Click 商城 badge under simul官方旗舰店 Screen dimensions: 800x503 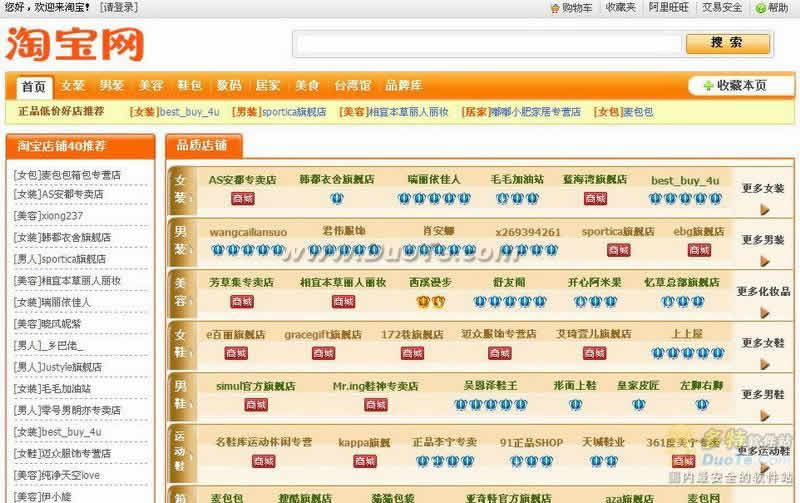(x=256, y=405)
